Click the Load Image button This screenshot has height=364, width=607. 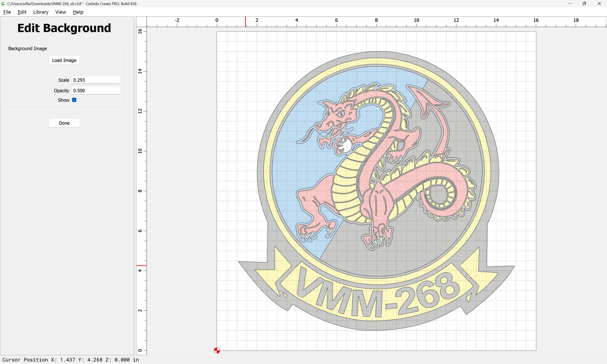point(64,60)
